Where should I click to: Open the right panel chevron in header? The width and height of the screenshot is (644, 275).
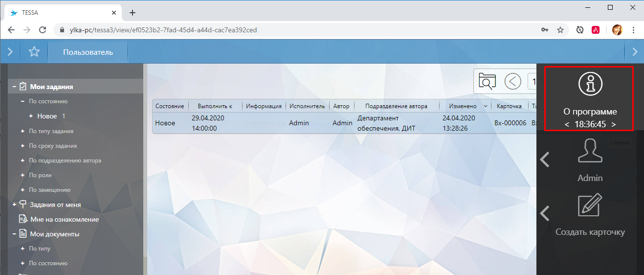[635, 52]
